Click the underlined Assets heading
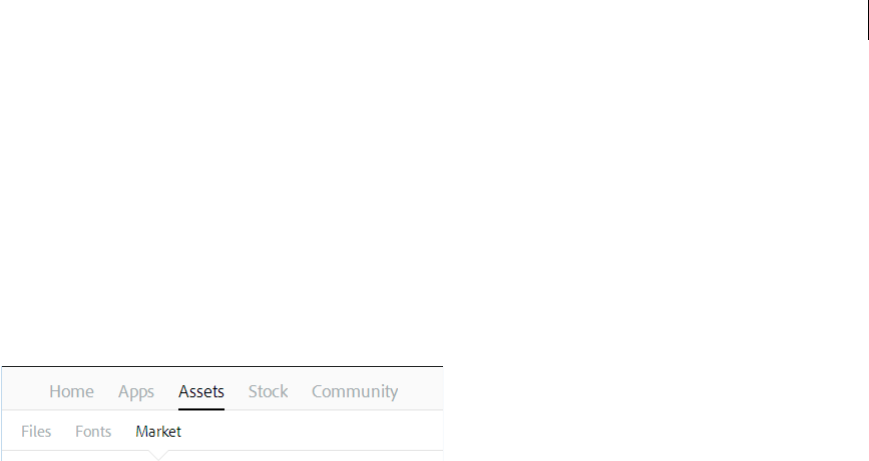Image resolution: width=869 pixels, height=461 pixels. 201,392
